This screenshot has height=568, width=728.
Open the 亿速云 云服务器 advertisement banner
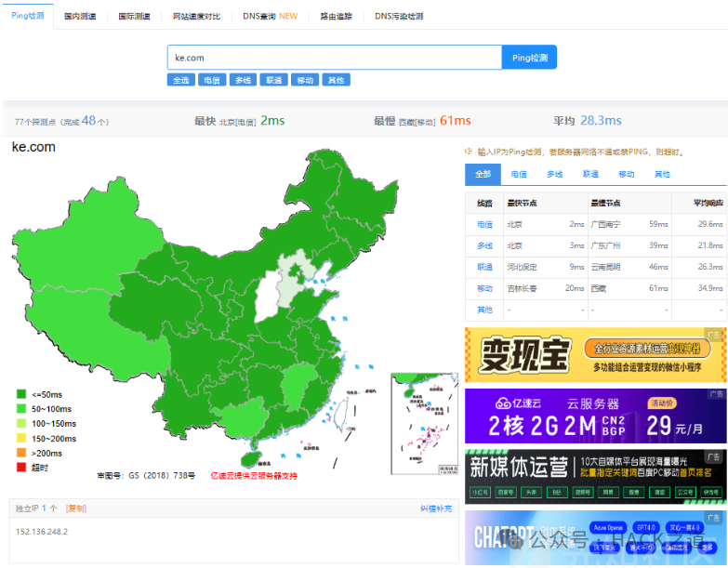click(x=596, y=416)
